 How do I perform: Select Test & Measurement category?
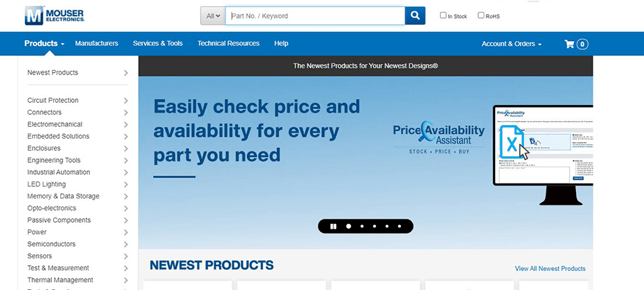point(59,268)
